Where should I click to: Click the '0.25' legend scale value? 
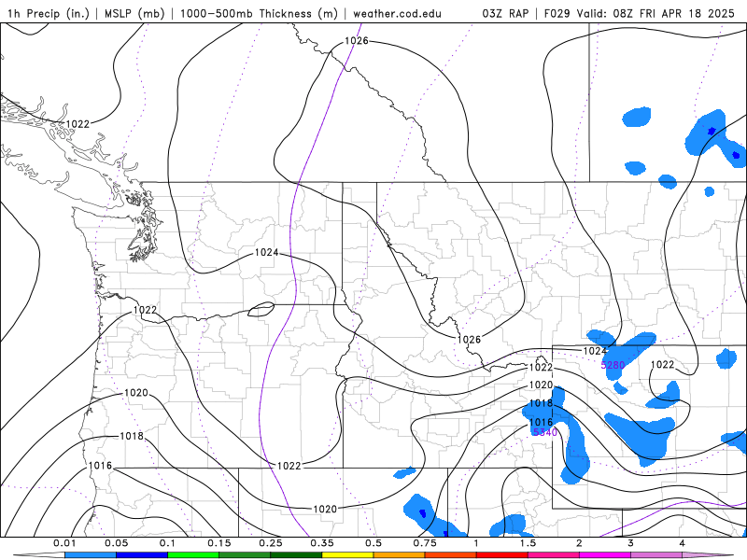[x=271, y=543]
